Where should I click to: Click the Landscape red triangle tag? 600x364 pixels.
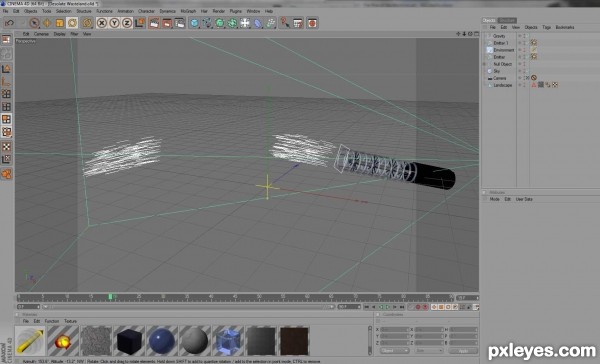[x=534, y=85]
